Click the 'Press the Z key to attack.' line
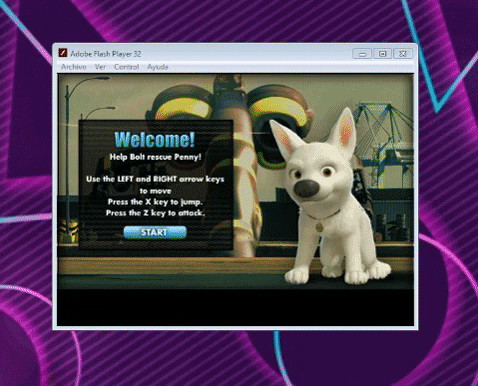This screenshot has width=478, height=386. pyautogui.click(x=155, y=213)
